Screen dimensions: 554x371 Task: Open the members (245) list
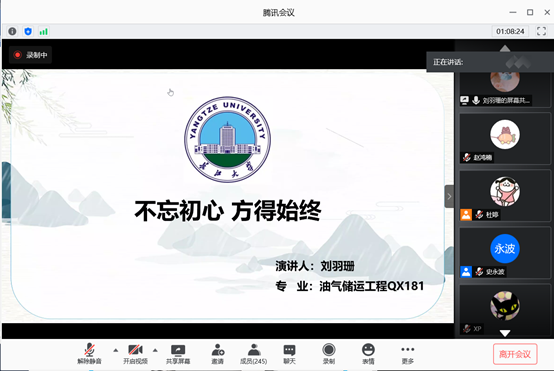(x=253, y=354)
